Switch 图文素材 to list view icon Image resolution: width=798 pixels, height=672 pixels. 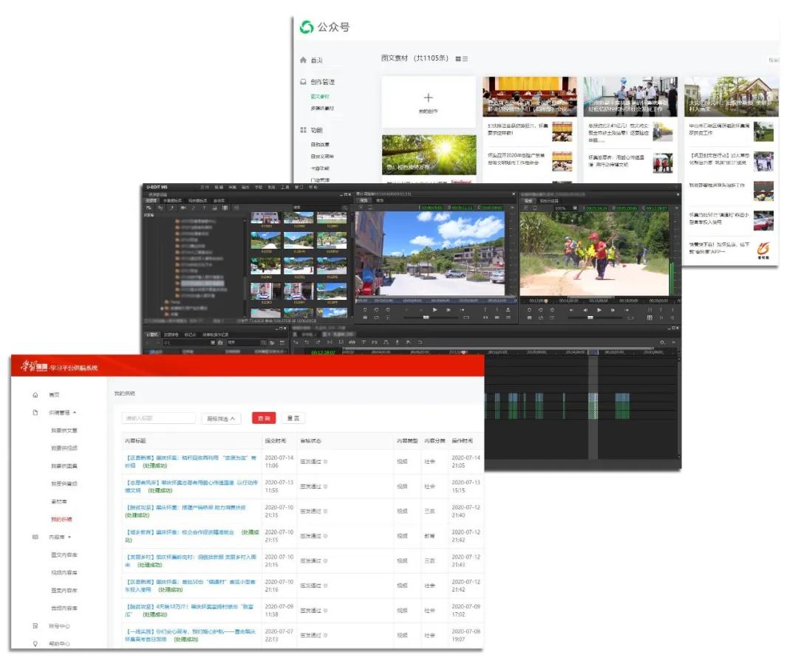point(465,59)
